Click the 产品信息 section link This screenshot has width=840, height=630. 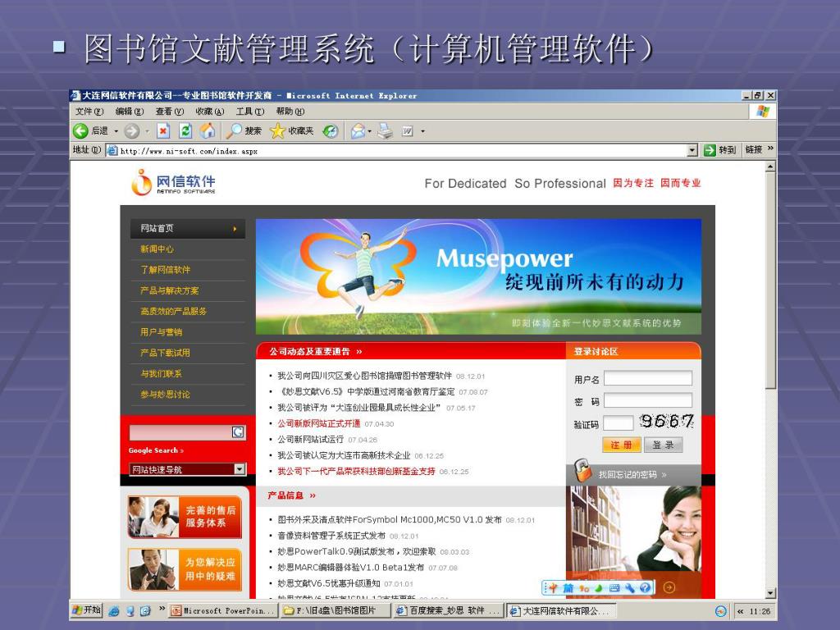coord(291,495)
